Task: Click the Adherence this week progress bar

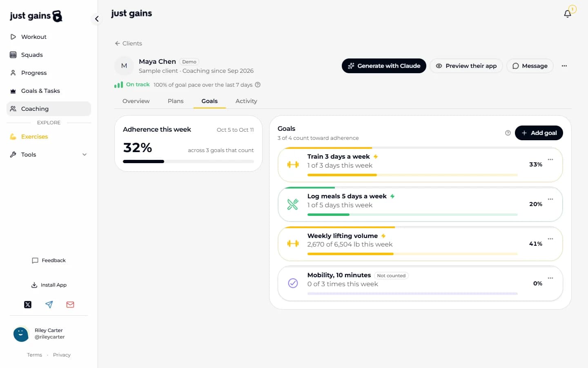Action: click(x=188, y=162)
